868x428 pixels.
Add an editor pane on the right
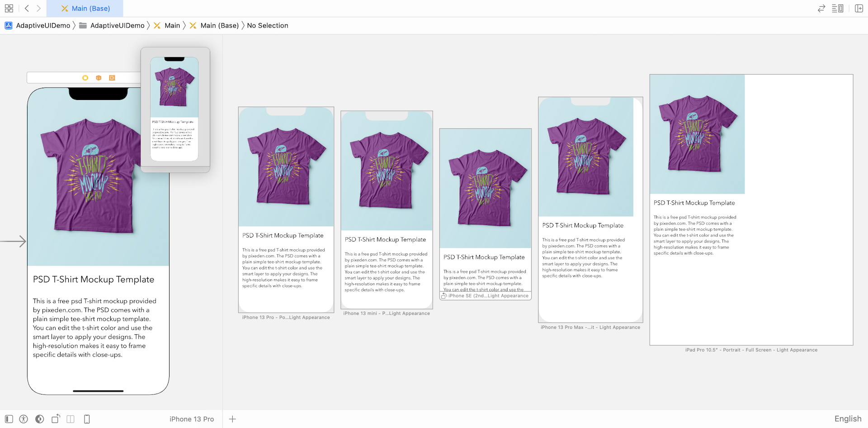[859, 9]
